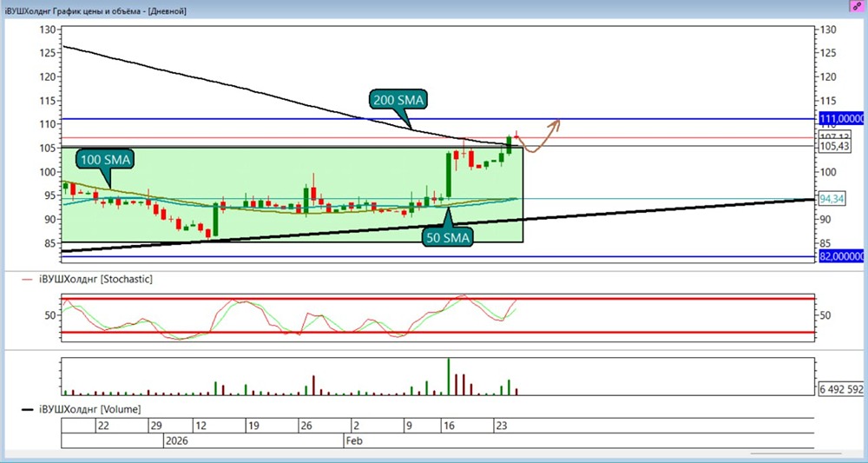The height and width of the screenshot is (463, 868).
Task: Click the Feb month label on time axis
Action: [x=354, y=441]
